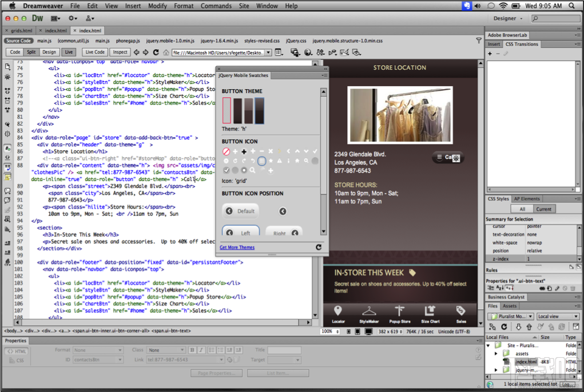
Task: Switch to the AP Elements tab
Action: (527, 198)
